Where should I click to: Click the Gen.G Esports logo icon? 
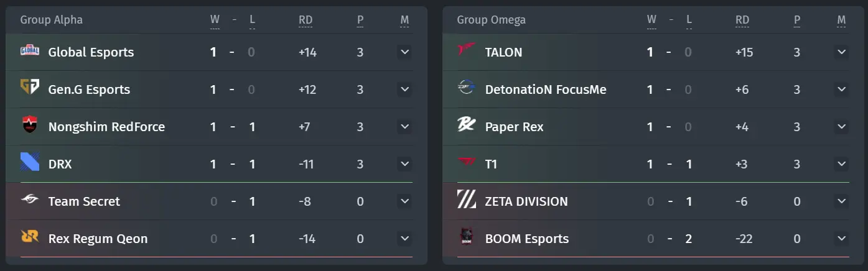[30, 90]
